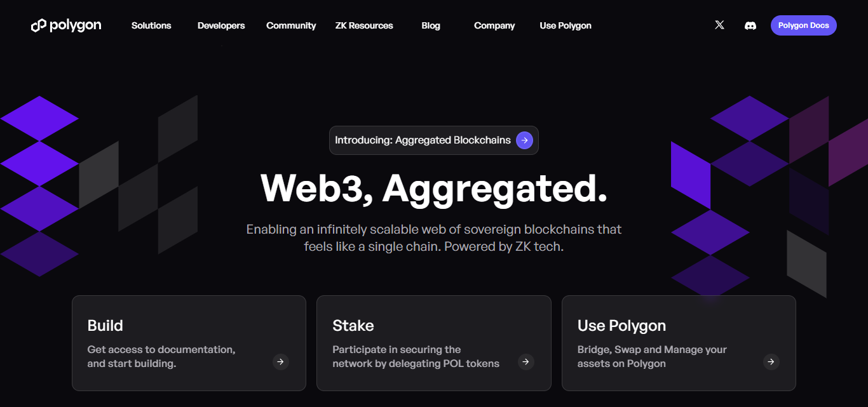Open the X (Twitter) social icon
The height and width of the screenshot is (407, 868).
[719, 25]
